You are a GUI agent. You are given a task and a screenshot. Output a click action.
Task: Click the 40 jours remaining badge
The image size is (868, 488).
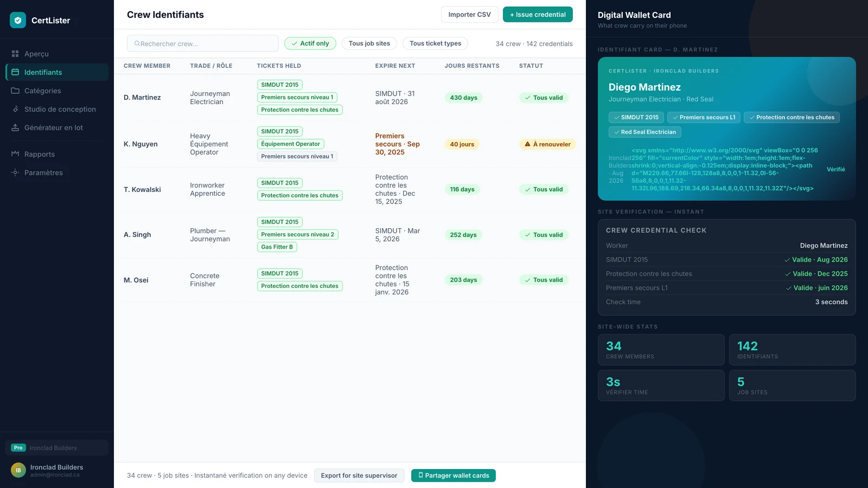[462, 144]
